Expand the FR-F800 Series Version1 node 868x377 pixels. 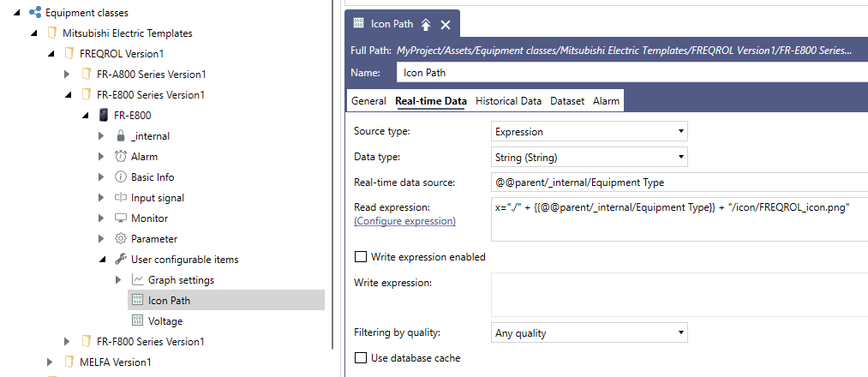point(67,342)
